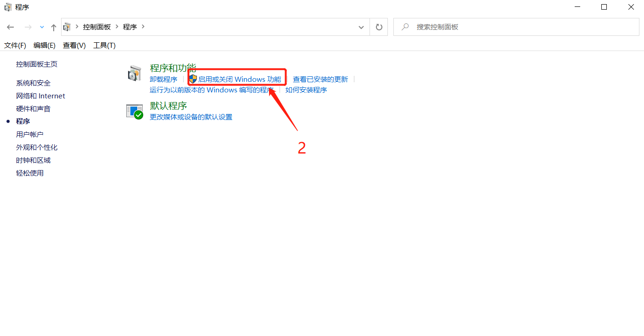This screenshot has width=644, height=336.
Task: Open 查看已安装的更新
Action: click(320, 79)
